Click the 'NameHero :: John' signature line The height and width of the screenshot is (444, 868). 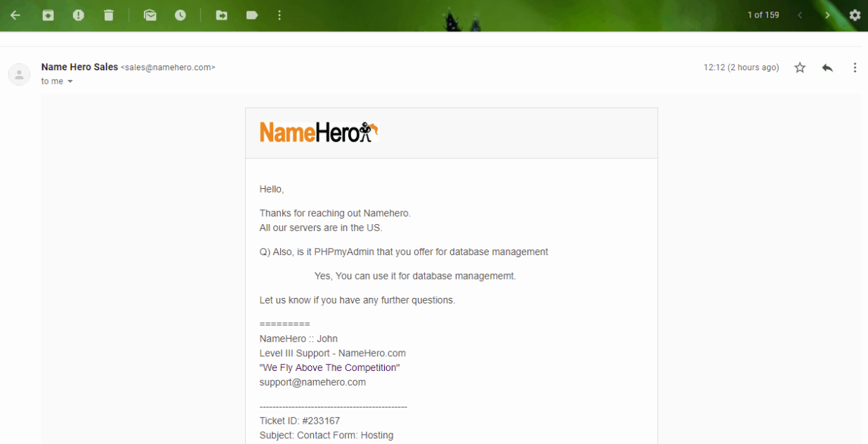point(298,339)
